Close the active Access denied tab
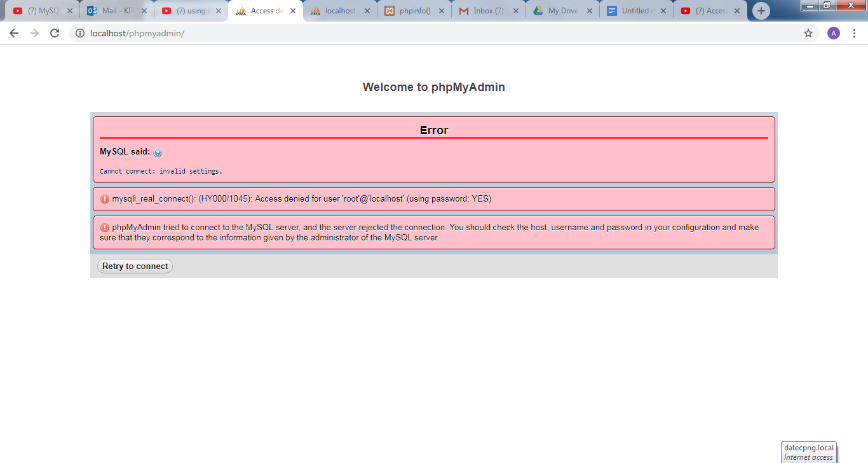 (293, 11)
